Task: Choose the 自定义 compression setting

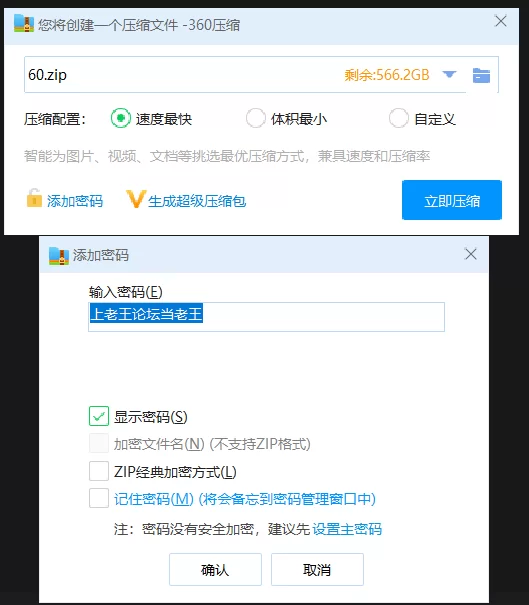Action: click(x=399, y=118)
